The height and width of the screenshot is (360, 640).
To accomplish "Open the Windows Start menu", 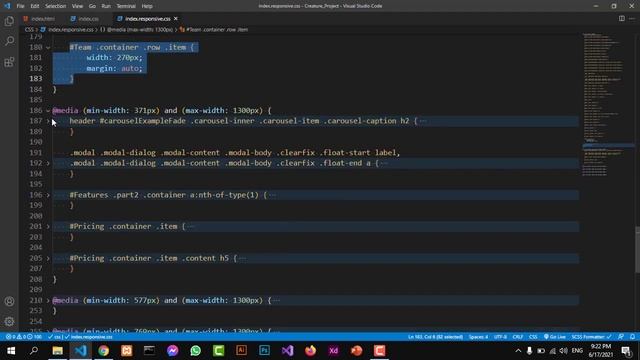I will pyautogui.click(x=11, y=351).
